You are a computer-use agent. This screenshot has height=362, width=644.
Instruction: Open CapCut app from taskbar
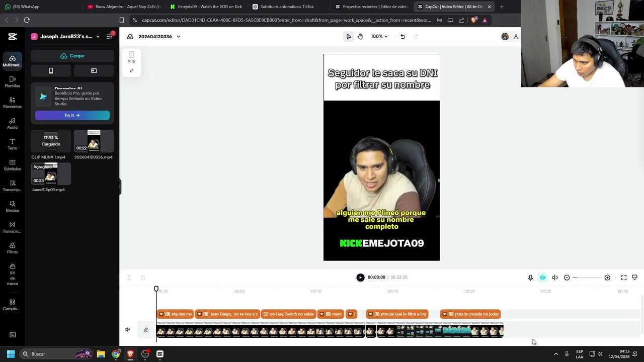click(x=159, y=354)
